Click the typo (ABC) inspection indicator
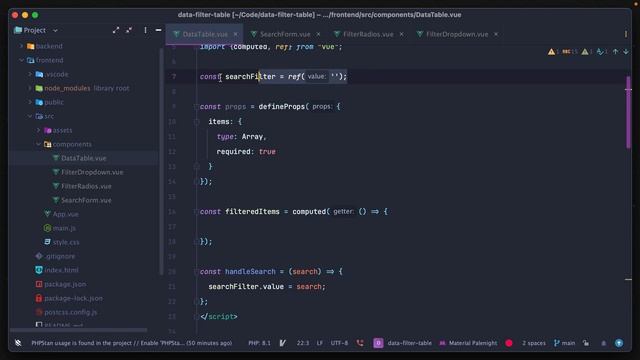640x360 pixels. click(x=569, y=52)
